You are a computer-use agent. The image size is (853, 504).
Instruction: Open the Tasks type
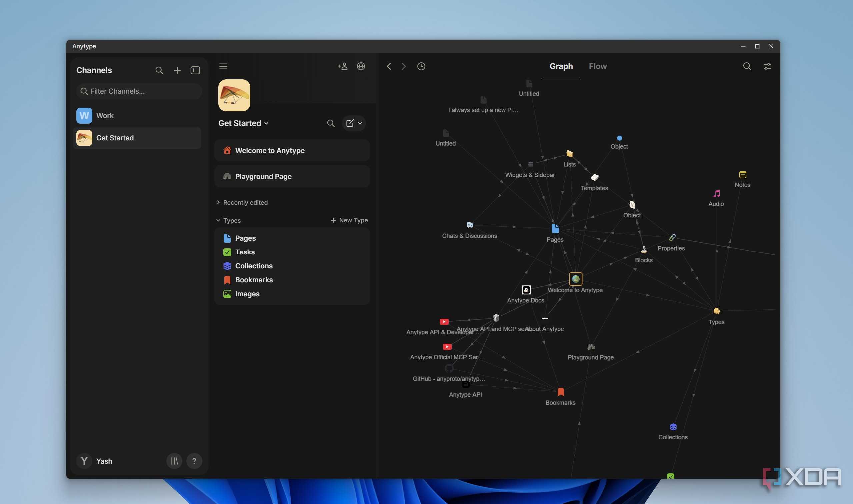[x=292, y=252]
